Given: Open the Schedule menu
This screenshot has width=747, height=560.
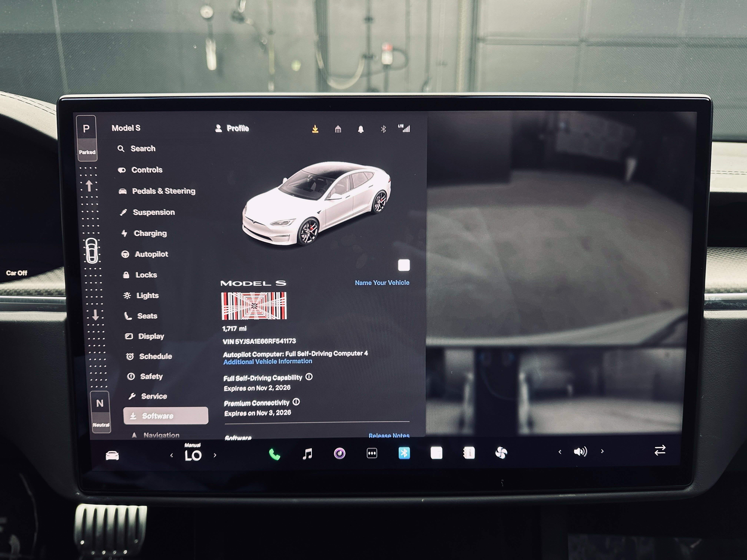Looking at the screenshot, I should (149, 356).
